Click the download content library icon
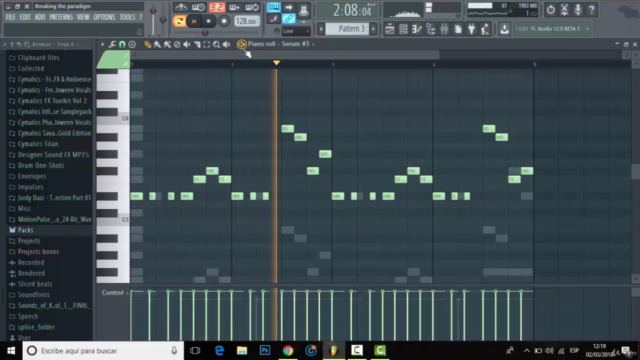Viewport: 640px width, 360px height. [x=504, y=29]
